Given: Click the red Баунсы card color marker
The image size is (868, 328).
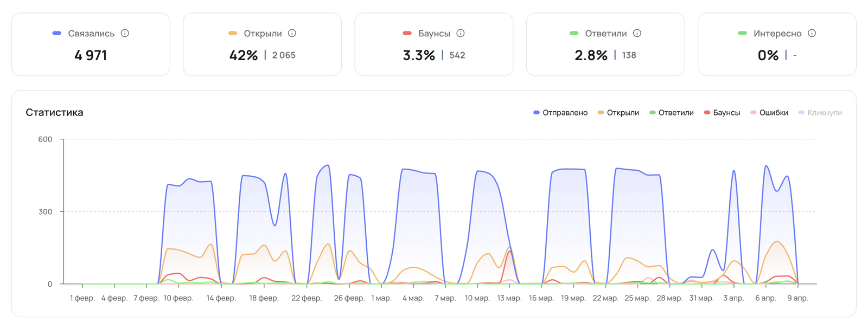Looking at the screenshot, I should click(407, 33).
